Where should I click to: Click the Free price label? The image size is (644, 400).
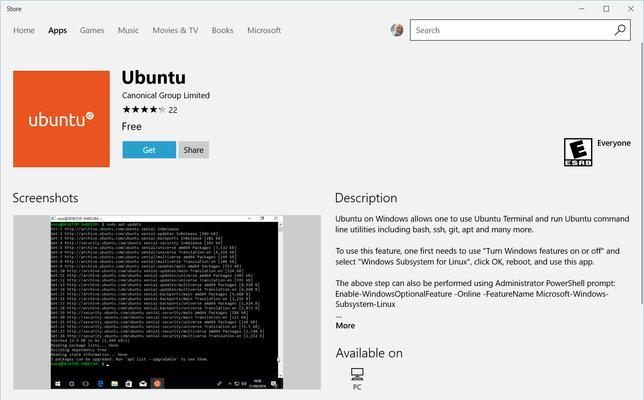click(132, 126)
